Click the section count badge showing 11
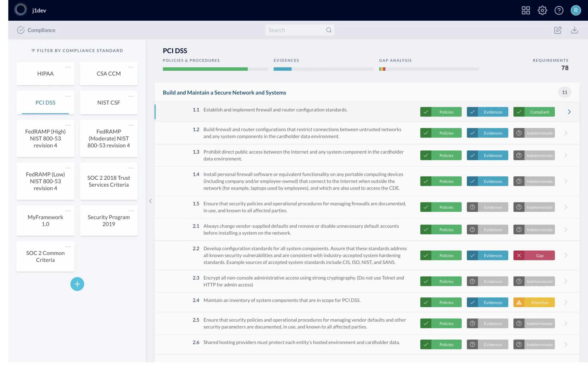588x372 pixels. [564, 92]
